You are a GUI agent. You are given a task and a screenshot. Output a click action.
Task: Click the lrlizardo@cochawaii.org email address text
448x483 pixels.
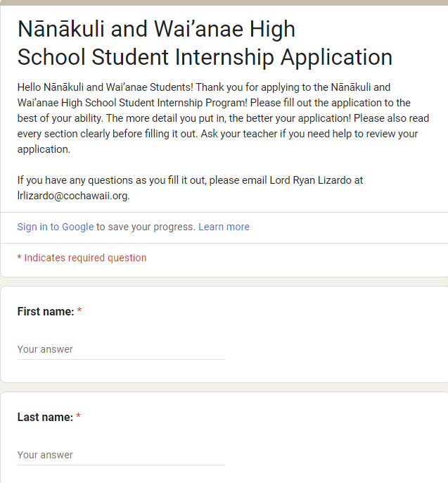pos(73,196)
